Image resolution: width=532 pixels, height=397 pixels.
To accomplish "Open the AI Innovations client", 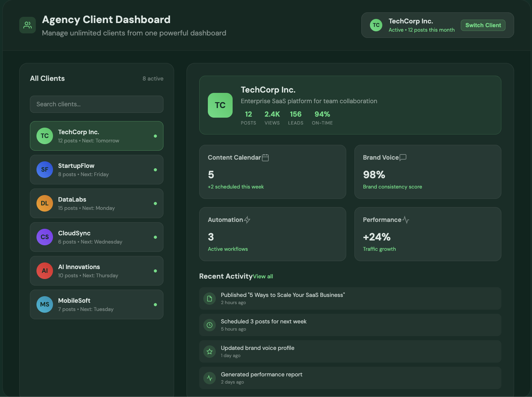I will click(97, 271).
